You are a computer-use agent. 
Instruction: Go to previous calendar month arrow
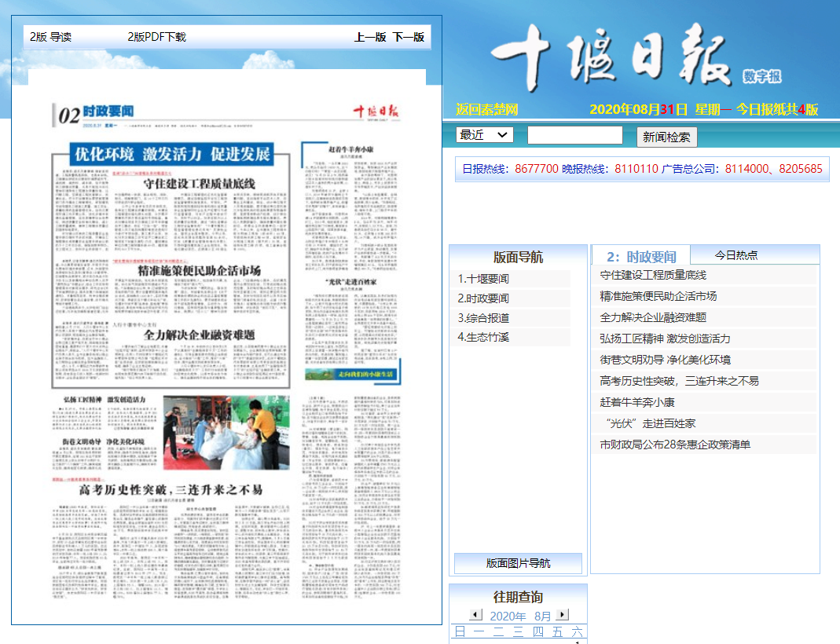[x=475, y=615]
